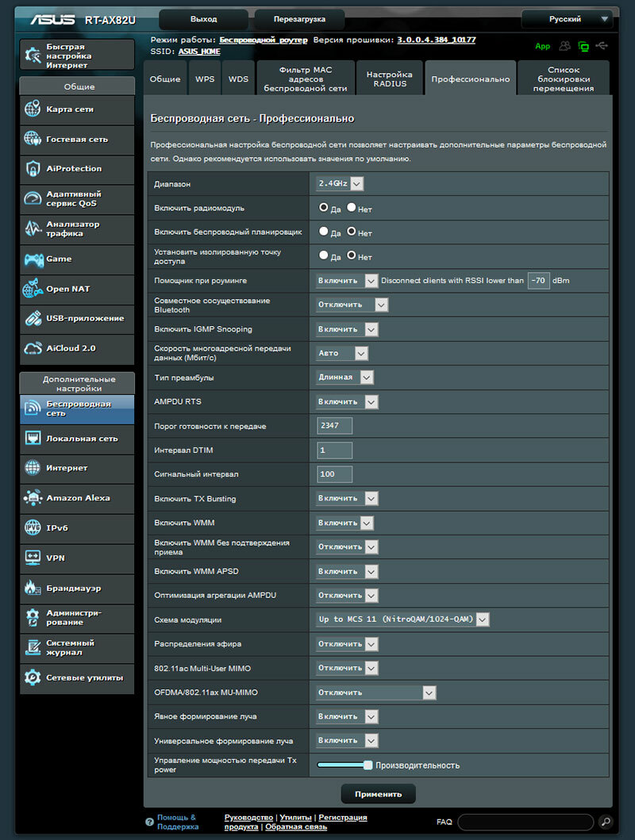This screenshot has height=840, width=635.
Task: Click the guest network users status icon
Action: coord(564,46)
